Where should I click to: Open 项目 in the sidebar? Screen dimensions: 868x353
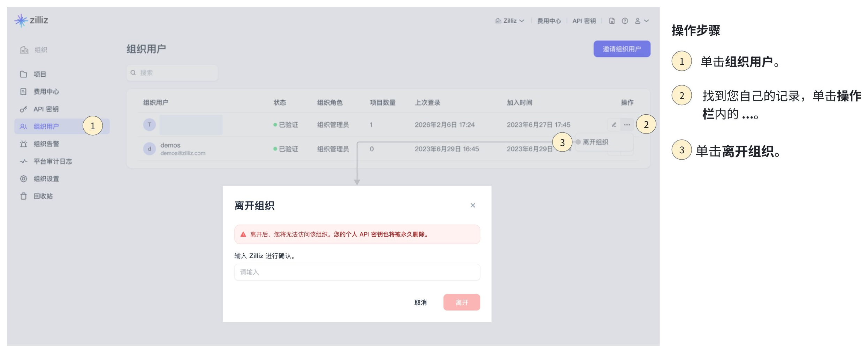(x=40, y=74)
